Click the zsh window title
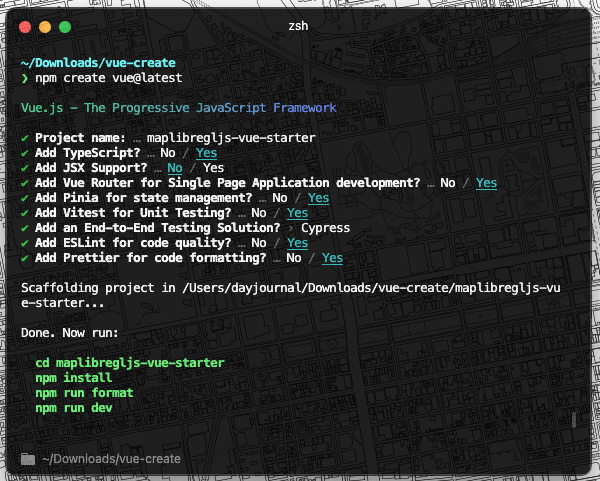The width and height of the screenshot is (600, 481). pos(298,26)
